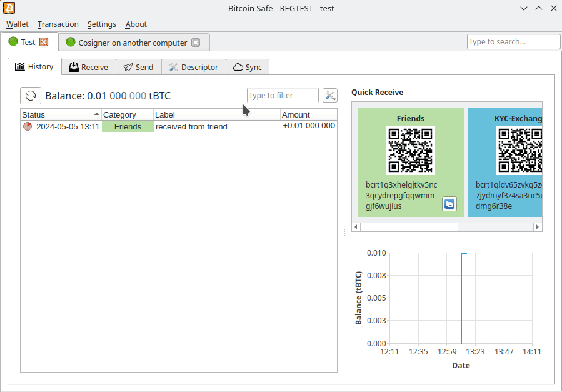Image resolution: width=562 pixels, height=392 pixels.
Task: Click the Quick Receive scroll left arrow
Action: point(356,227)
